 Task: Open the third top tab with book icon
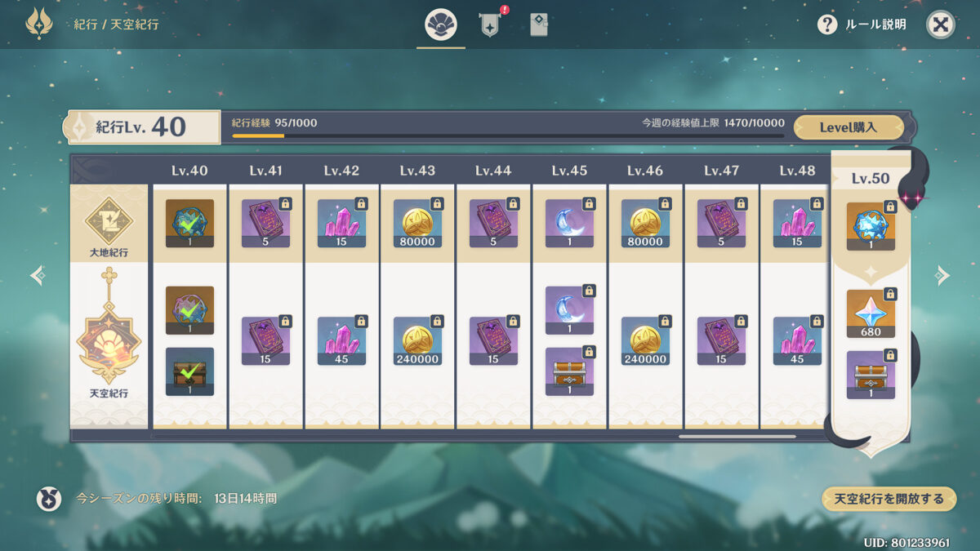(538, 24)
